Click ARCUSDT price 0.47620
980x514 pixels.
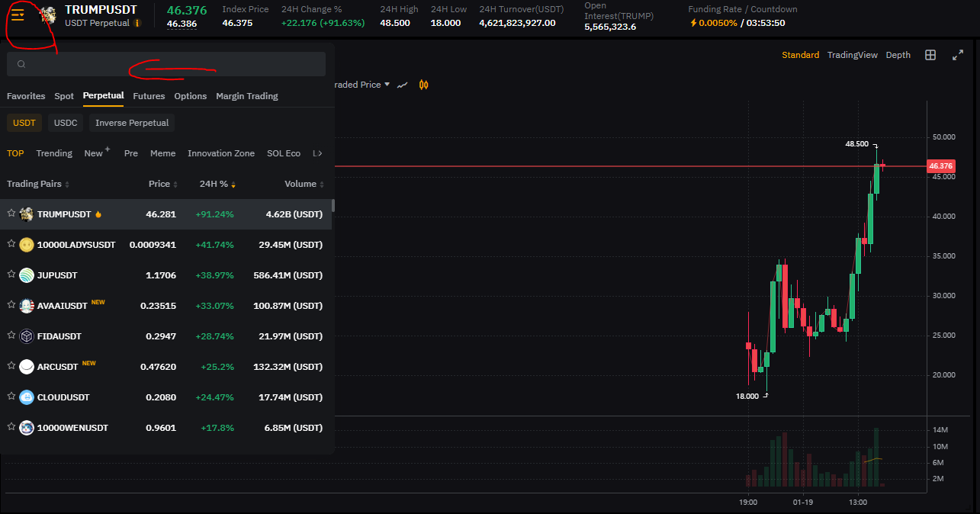158,367
